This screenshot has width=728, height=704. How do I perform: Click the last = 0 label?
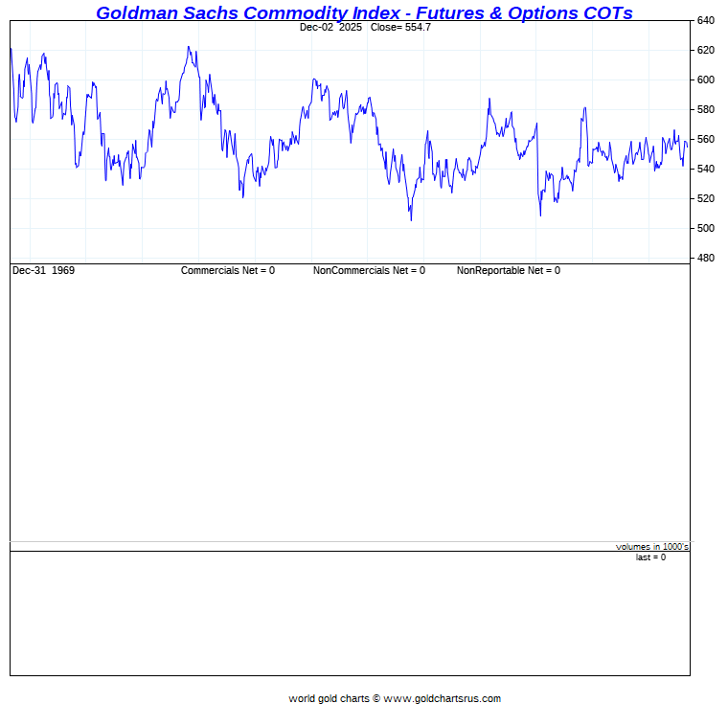tap(651, 557)
